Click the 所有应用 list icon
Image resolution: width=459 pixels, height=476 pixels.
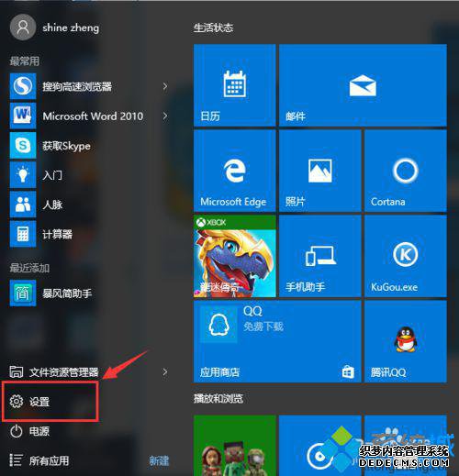point(17,460)
